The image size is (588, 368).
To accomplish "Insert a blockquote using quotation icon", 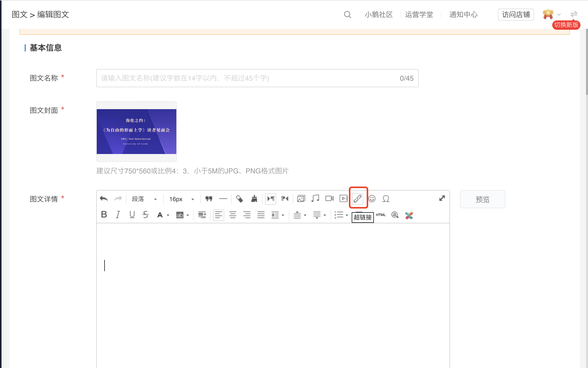I will (x=209, y=199).
